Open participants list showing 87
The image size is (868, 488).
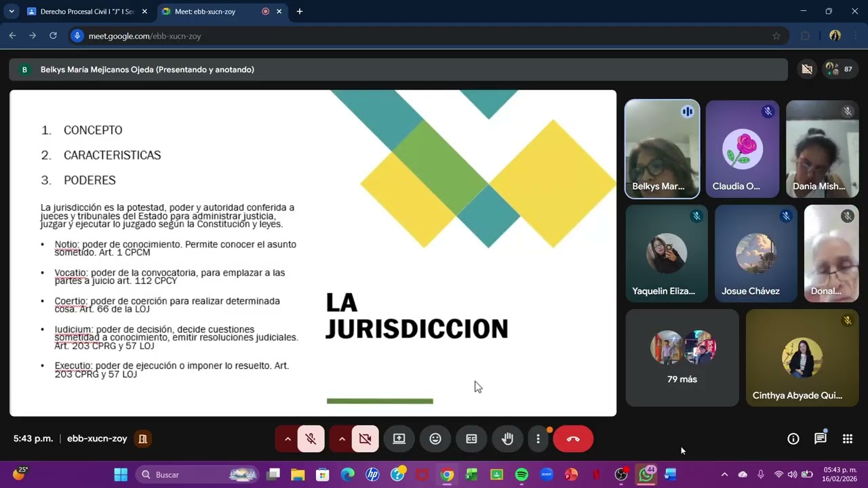pos(840,69)
